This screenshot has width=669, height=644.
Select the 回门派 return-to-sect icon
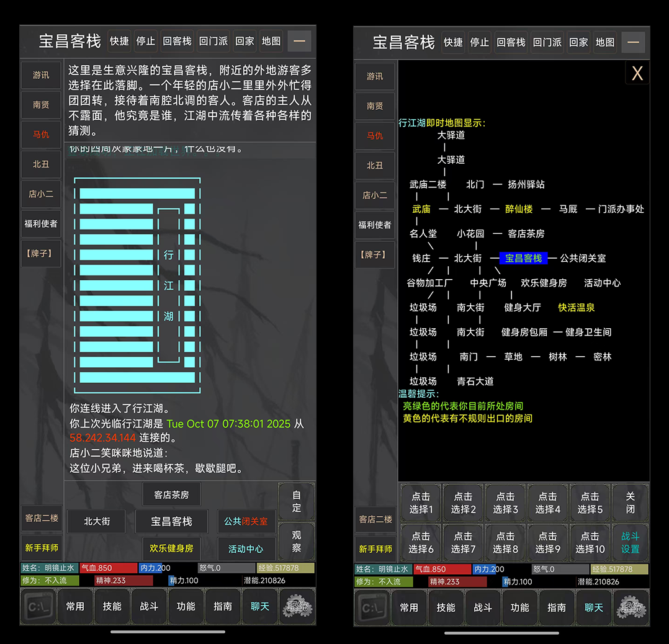(213, 41)
